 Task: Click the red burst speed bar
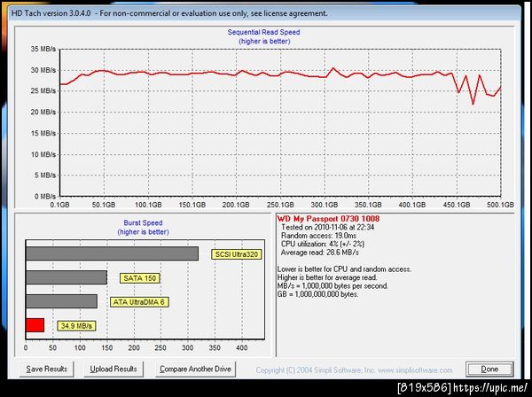point(35,325)
